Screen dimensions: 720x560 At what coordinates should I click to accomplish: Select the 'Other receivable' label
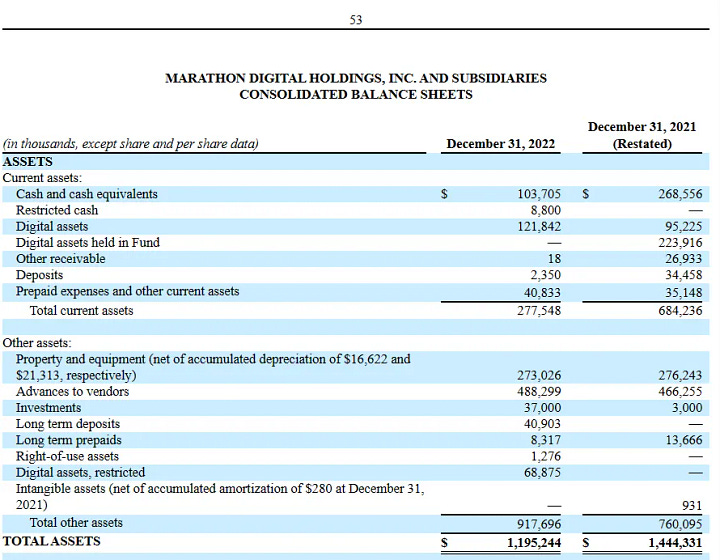61,258
